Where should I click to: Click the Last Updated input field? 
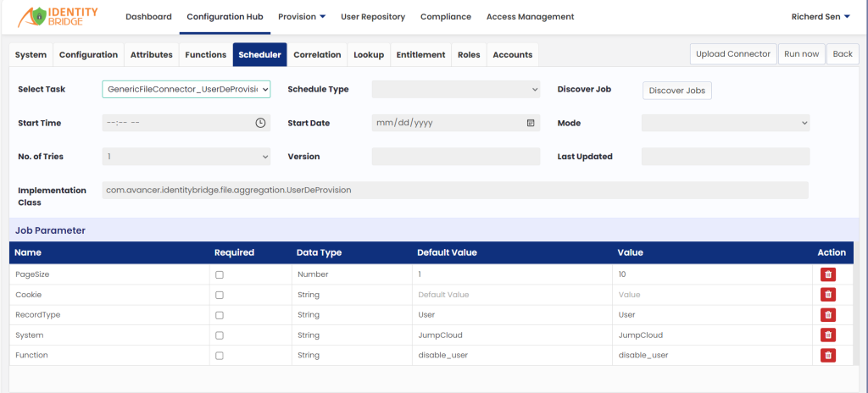(x=726, y=157)
